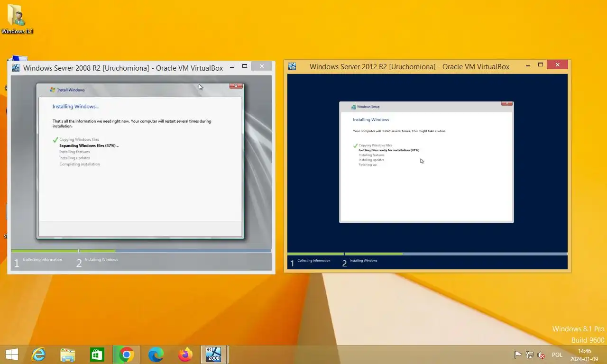
Task: Open File Explorer from the taskbar
Action: [68, 355]
